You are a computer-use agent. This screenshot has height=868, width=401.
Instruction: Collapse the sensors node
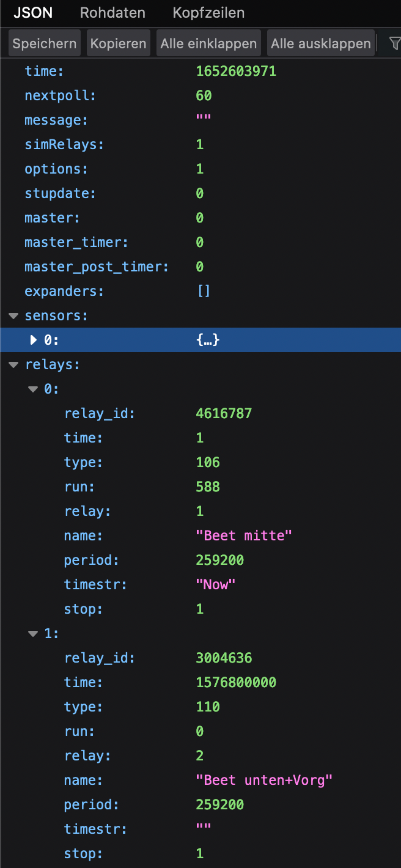coord(13,316)
